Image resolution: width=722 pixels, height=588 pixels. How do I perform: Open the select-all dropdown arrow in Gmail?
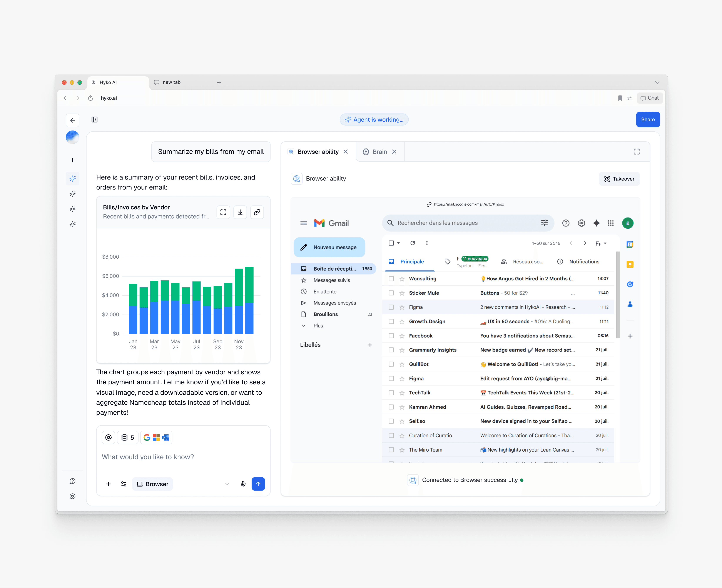[x=399, y=243]
